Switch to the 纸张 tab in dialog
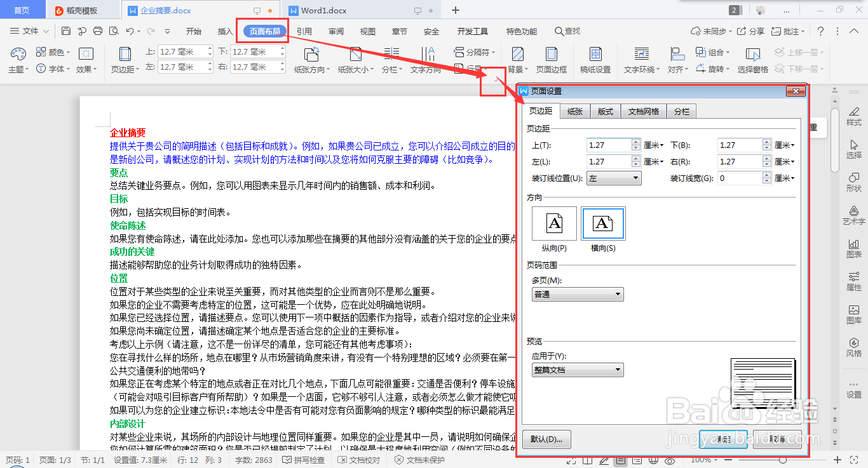The width and height of the screenshot is (868, 468). point(575,112)
